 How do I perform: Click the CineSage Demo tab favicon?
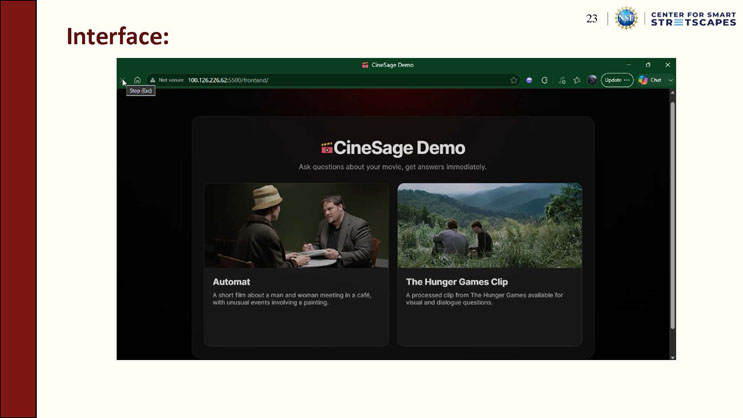coord(365,65)
